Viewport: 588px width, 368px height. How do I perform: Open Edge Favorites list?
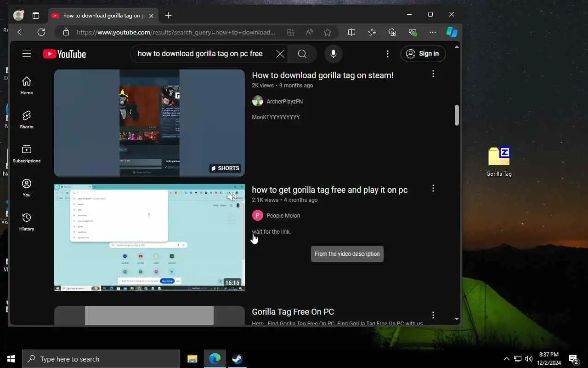[372, 32]
